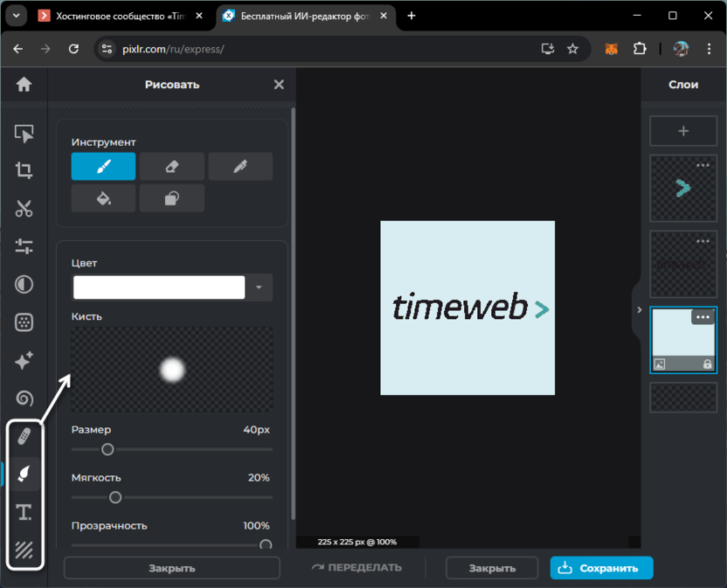Open the browser profile avatar
Image resolution: width=727 pixels, height=588 pixels.
681,49
